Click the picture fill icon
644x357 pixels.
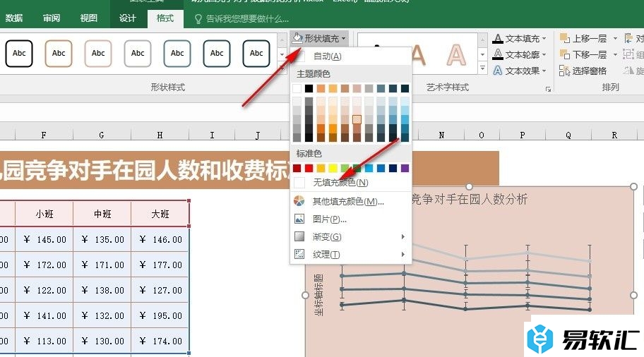(x=299, y=219)
